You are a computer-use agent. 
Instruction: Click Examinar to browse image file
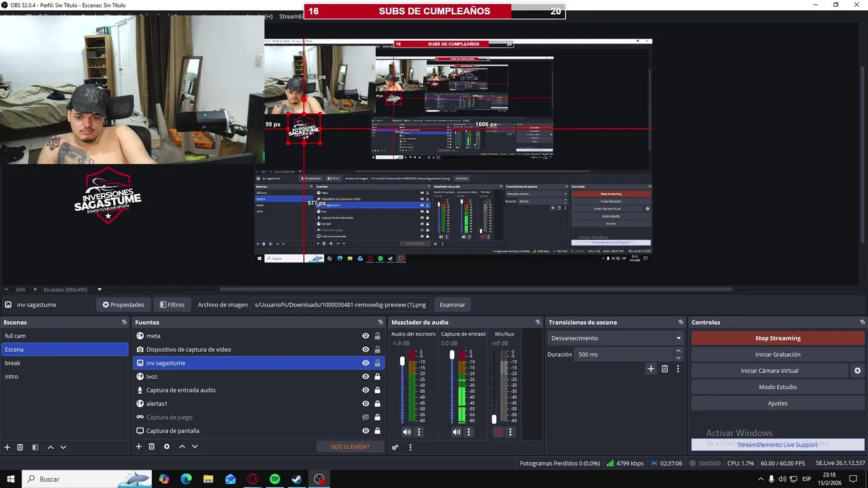(x=452, y=305)
